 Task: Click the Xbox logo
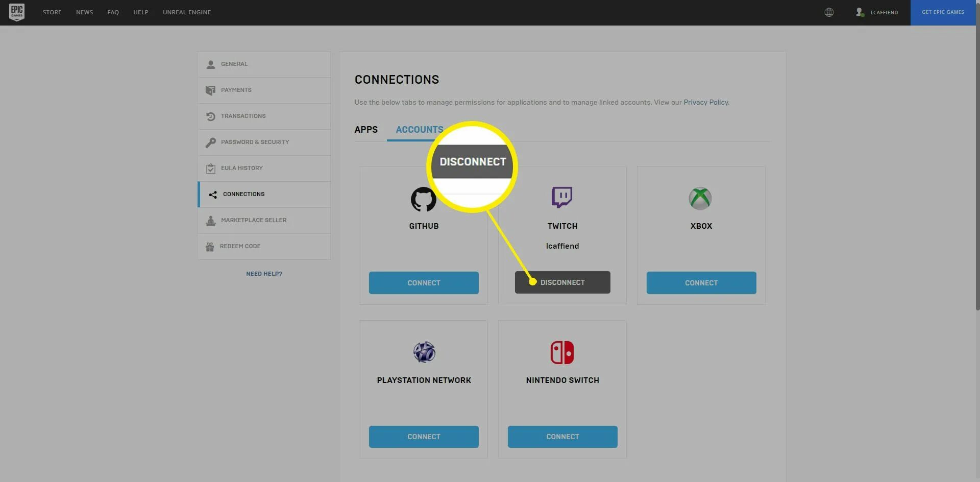700,198
